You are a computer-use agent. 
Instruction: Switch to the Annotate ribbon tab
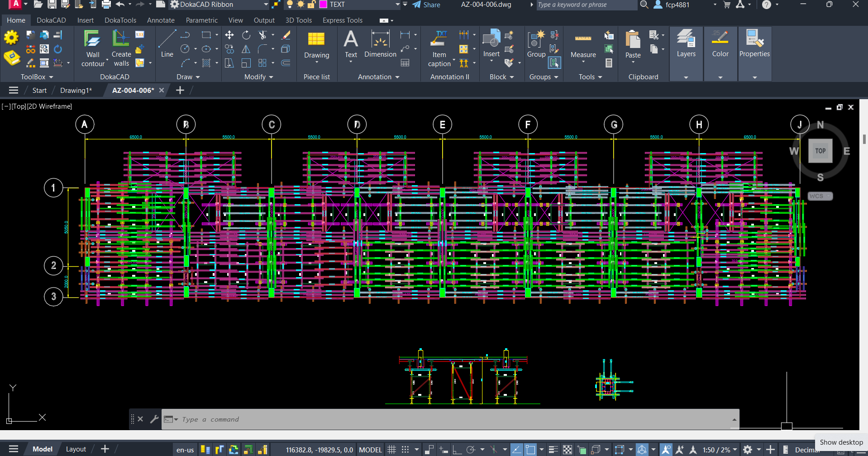pyautogui.click(x=161, y=20)
